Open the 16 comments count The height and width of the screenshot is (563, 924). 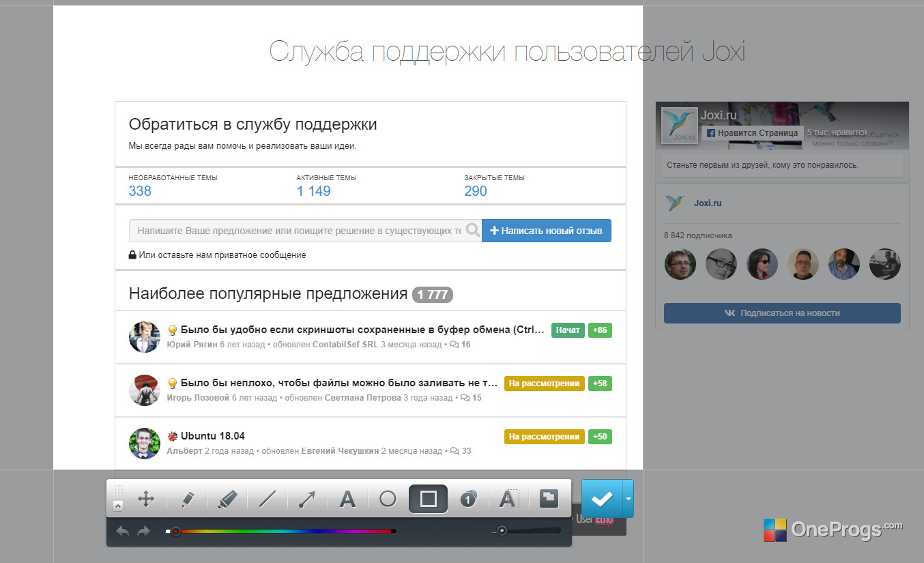460,345
